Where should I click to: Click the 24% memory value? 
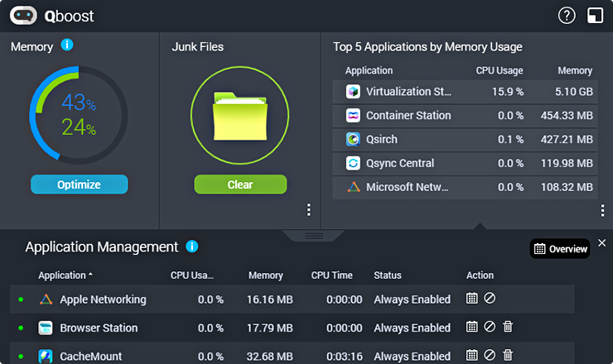coord(79,127)
